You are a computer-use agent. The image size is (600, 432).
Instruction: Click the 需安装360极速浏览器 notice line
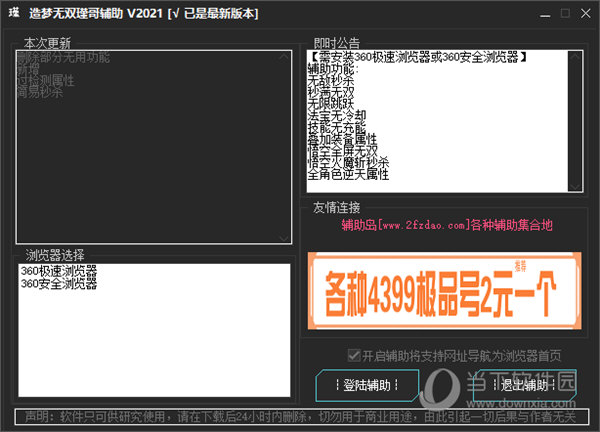(419, 57)
